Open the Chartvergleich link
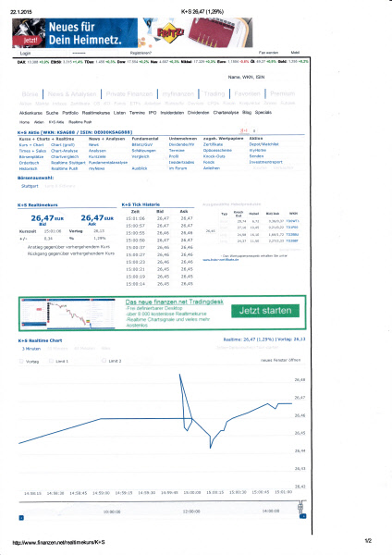 pos(65,157)
